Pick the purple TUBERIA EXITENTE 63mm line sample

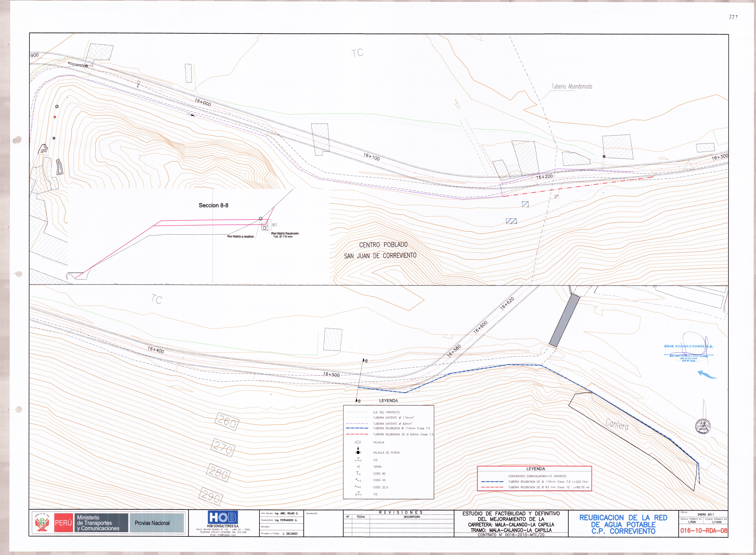click(x=357, y=424)
